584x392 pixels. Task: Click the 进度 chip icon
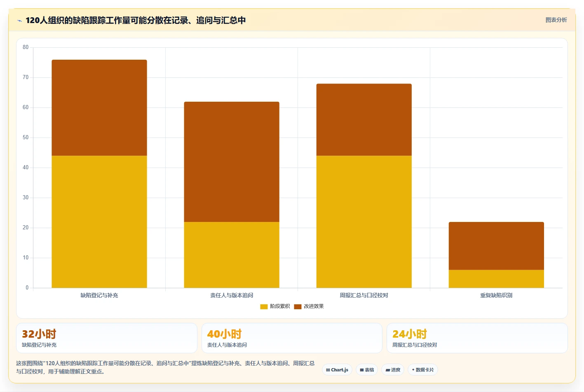388,370
